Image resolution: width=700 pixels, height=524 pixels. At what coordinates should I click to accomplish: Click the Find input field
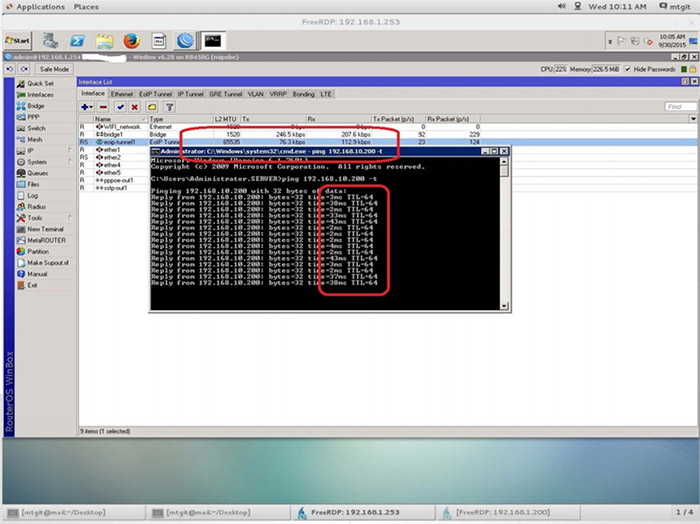click(x=680, y=107)
